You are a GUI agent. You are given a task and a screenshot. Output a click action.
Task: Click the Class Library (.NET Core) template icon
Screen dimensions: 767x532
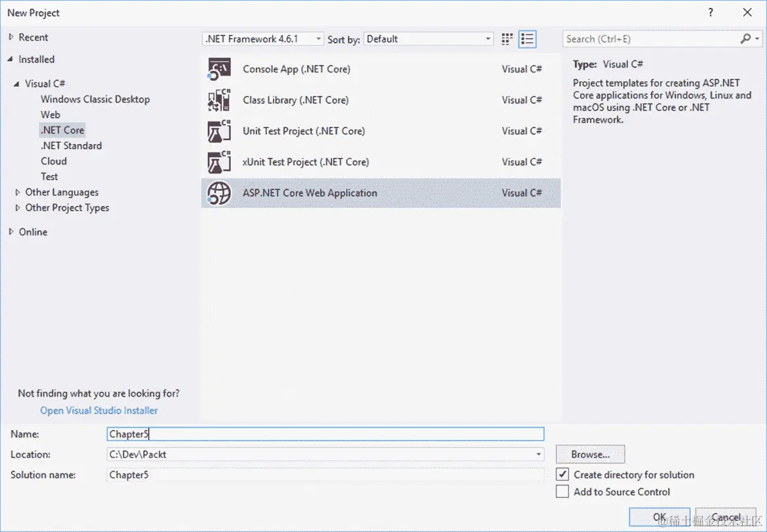coord(219,100)
